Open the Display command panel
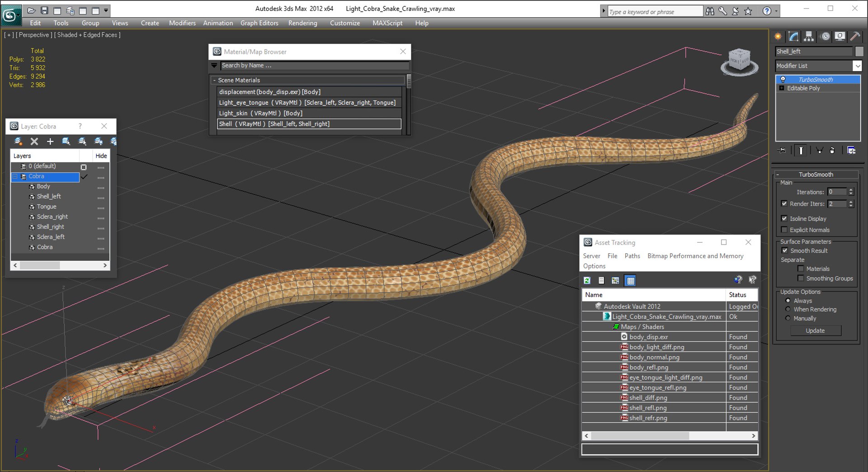 coord(840,37)
